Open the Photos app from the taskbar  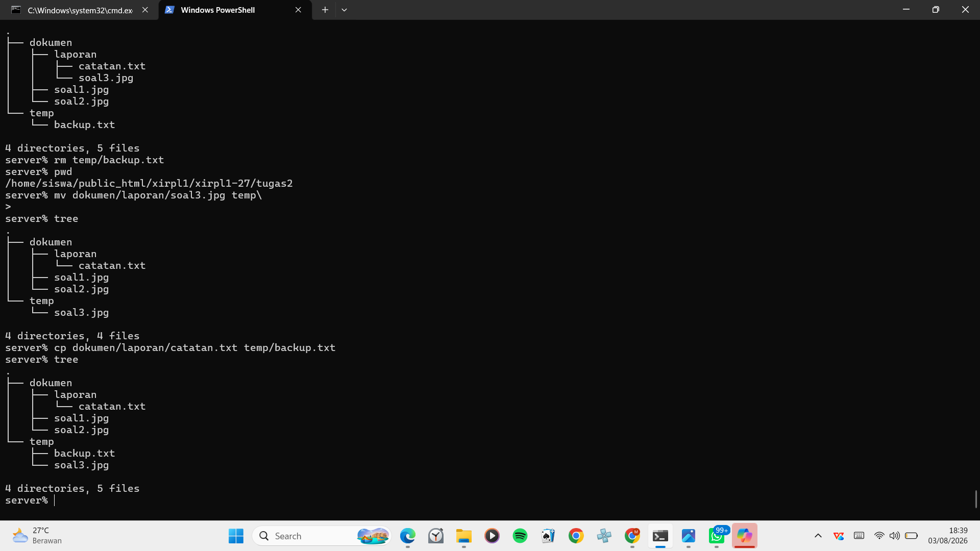point(688,536)
